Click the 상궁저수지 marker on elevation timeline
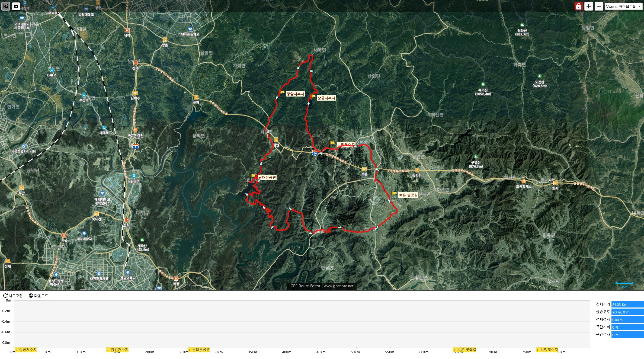 [x=26, y=350]
